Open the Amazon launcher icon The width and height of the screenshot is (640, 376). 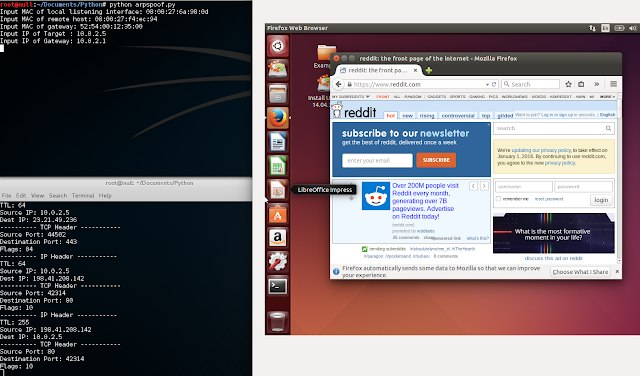[x=278, y=238]
